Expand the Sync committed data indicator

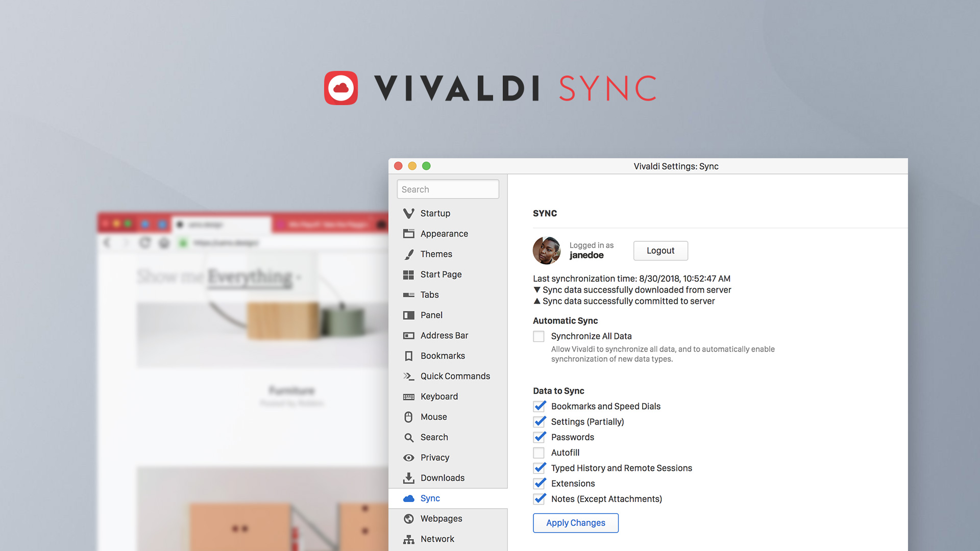click(535, 300)
